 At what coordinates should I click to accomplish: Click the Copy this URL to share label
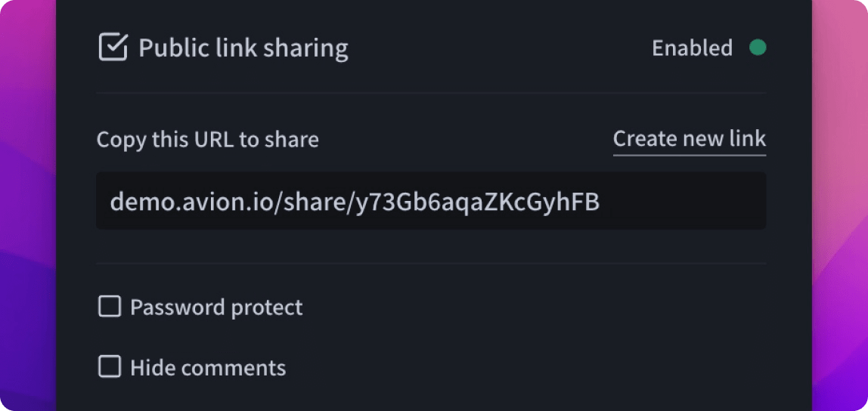(208, 140)
